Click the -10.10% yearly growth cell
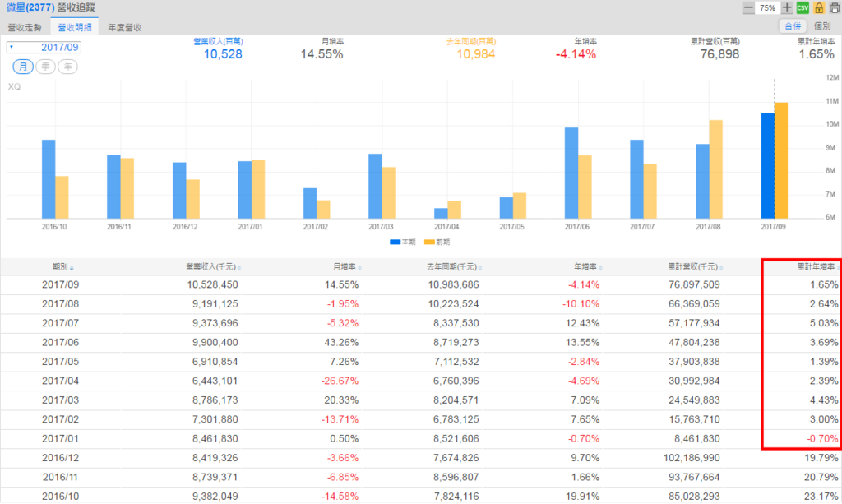Viewport: 842px width, 504px height. [581, 304]
